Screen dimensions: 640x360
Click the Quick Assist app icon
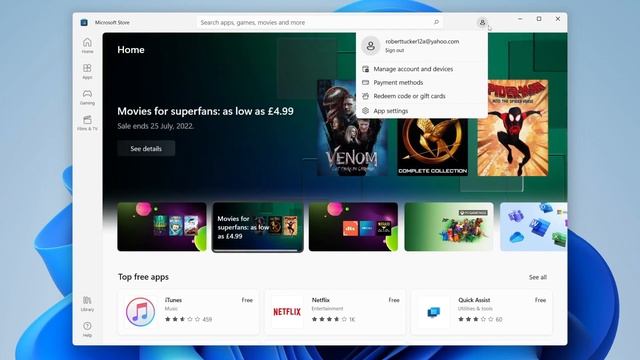click(x=433, y=312)
